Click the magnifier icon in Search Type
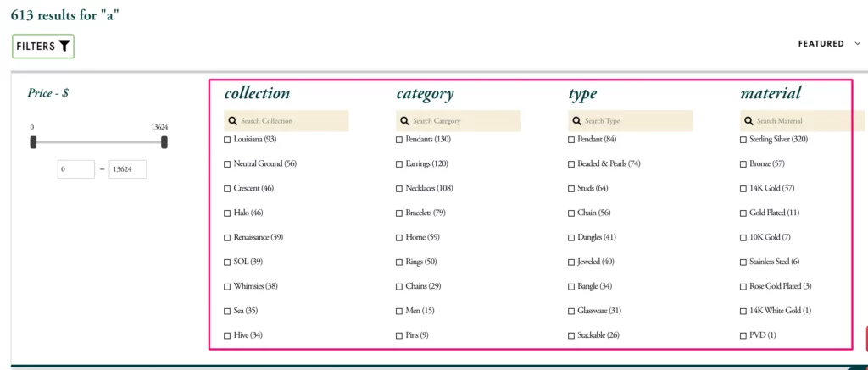Screen dimensions: 868x370 (577, 121)
